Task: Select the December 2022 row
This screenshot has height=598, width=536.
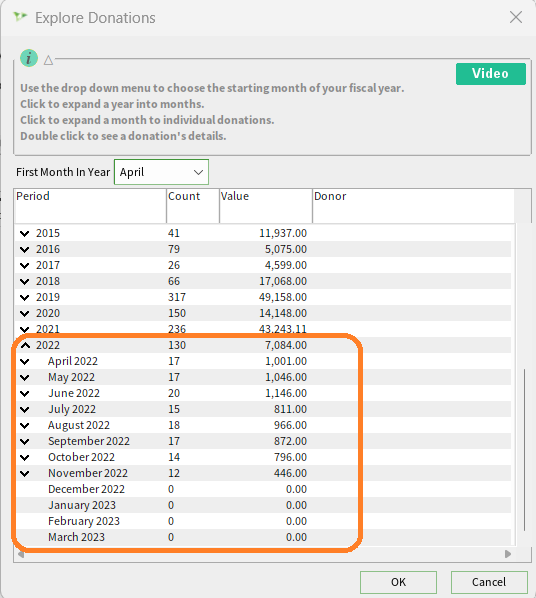Action: pyautogui.click(x=263, y=489)
